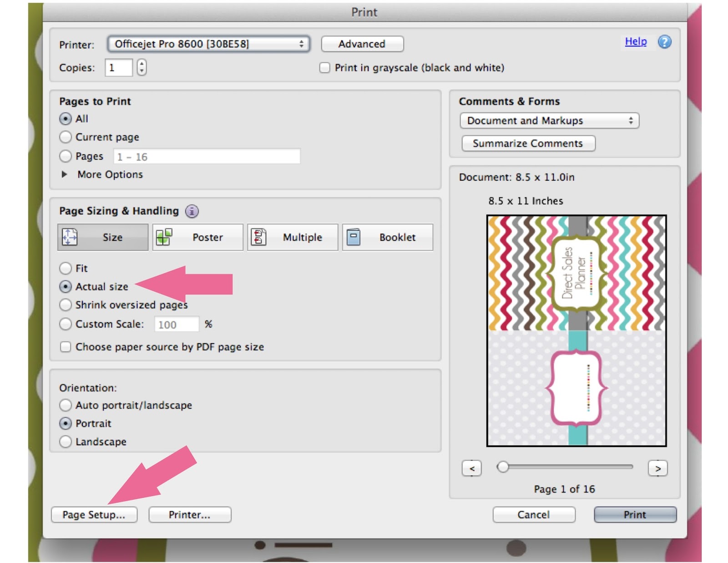Select the Fit radio button
728x563 pixels.
pos(66,268)
